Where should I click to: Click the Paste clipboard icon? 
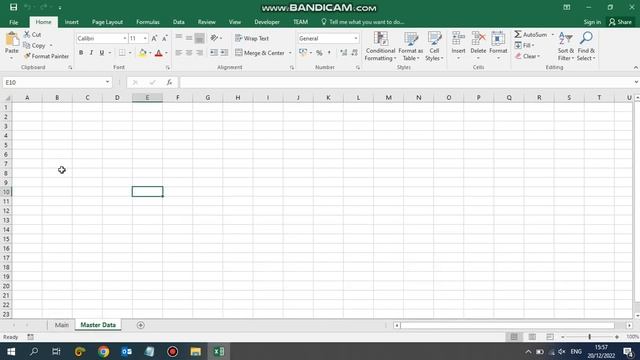click(x=12, y=40)
